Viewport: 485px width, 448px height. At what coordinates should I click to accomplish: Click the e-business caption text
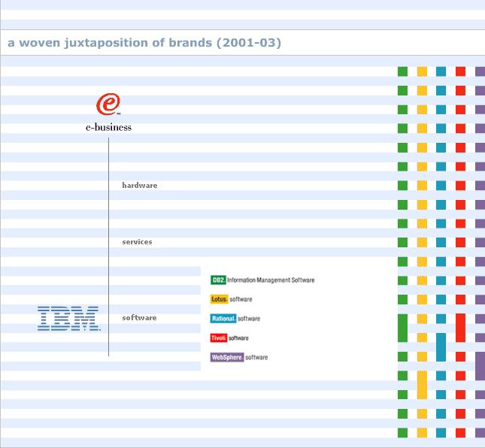click(108, 127)
